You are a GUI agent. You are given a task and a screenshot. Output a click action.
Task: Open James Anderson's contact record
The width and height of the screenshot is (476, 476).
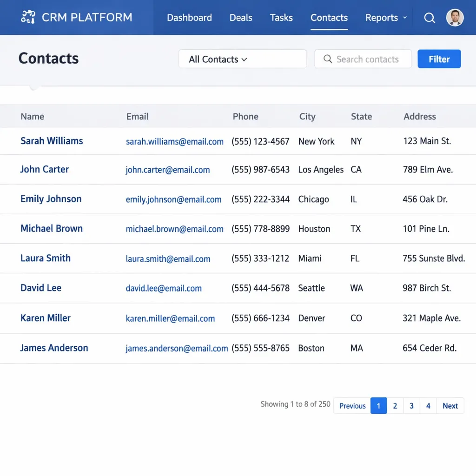(54, 348)
